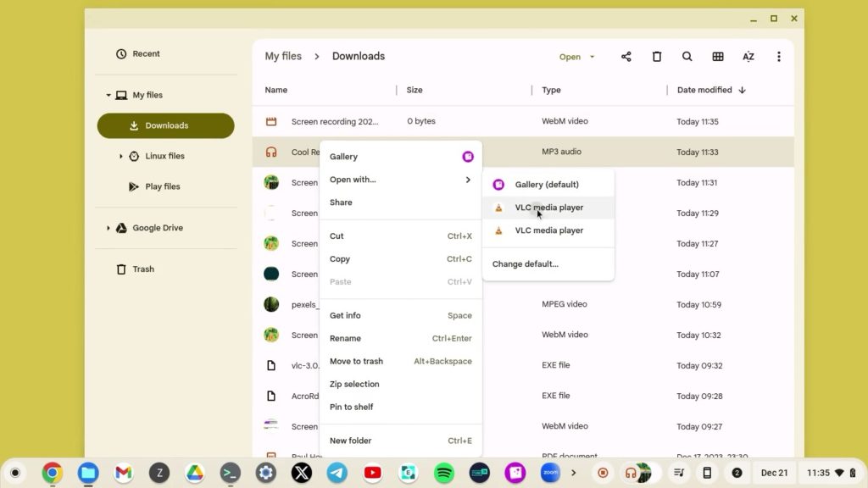Expand the Linux files tree arrow
This screenshot has width=868, height=488.
pos(120,156)
